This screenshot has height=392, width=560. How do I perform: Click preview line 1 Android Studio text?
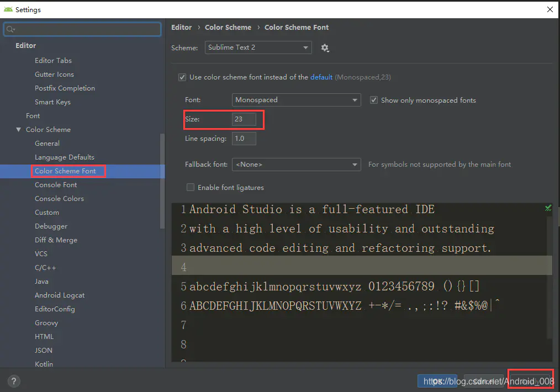(x=311, y=209)
